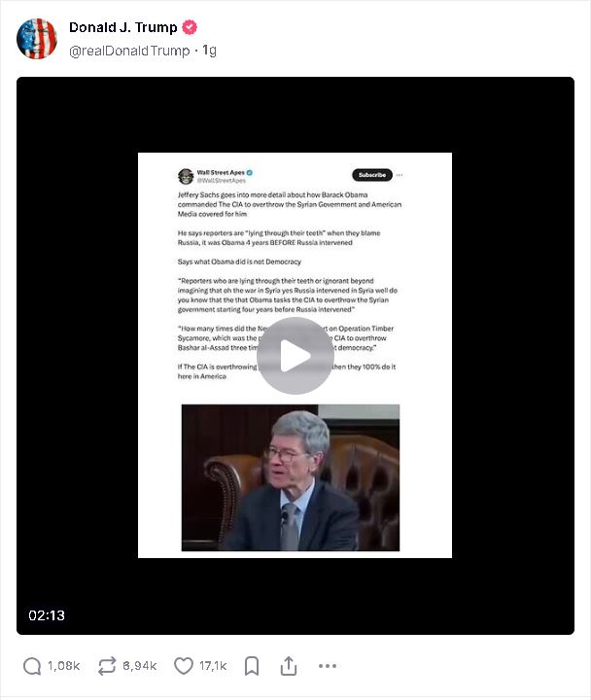Viewport: 591px width, 700px height.
Task: Click the speaker footage thumbnail in video
Action: (x=291, y=477)
